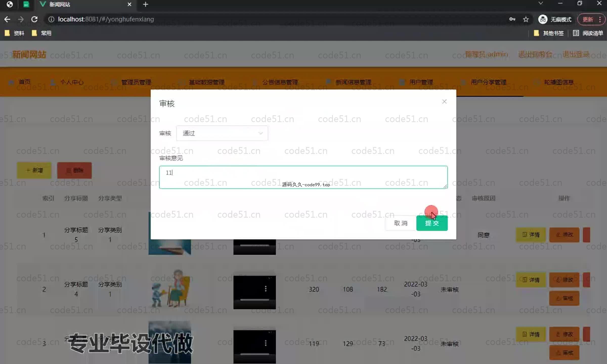Submit the review with 提交 button
607x364 pixels.
[x=432, y=223]
